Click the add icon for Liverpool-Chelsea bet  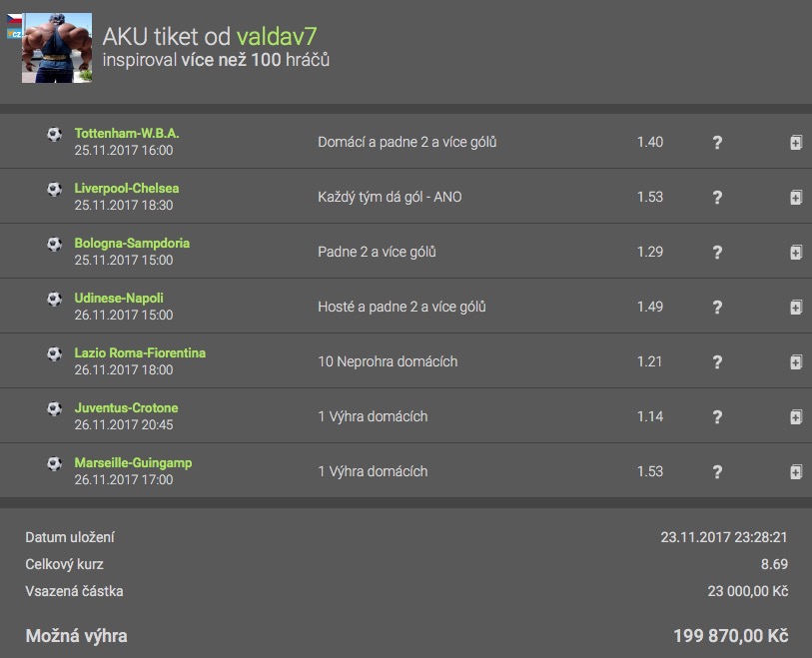click(x=796, y=198)
